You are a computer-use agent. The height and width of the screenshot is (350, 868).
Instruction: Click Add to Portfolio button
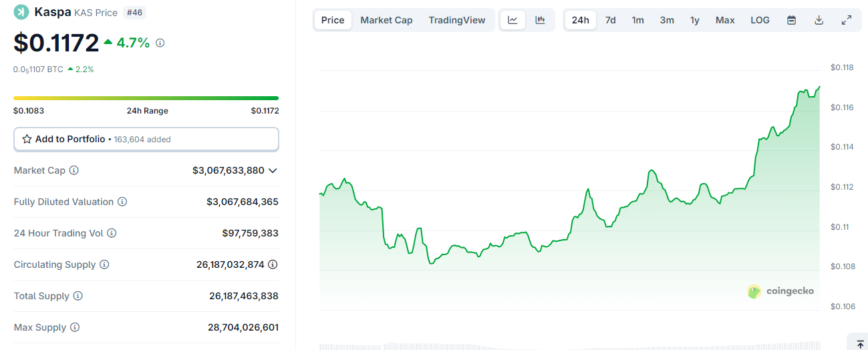click(x=146, y=139)
